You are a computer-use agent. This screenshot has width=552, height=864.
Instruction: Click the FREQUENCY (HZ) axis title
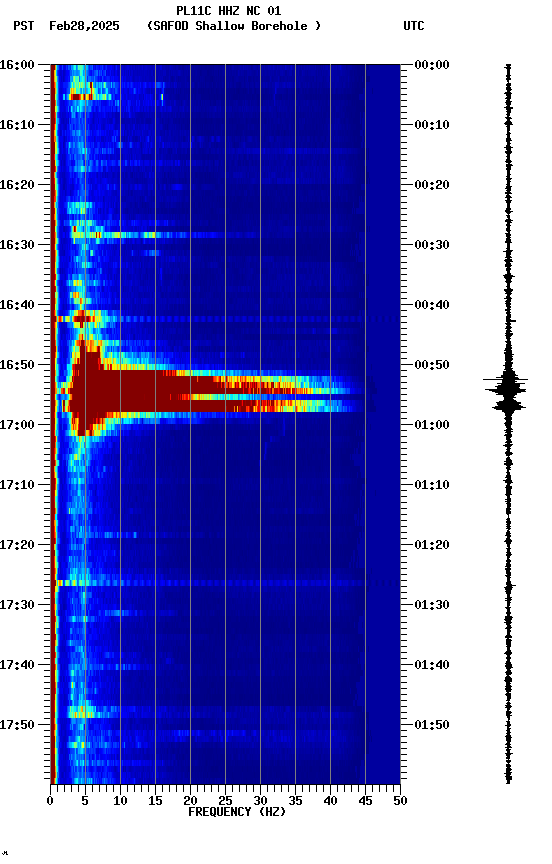click(x=237, y=812)
